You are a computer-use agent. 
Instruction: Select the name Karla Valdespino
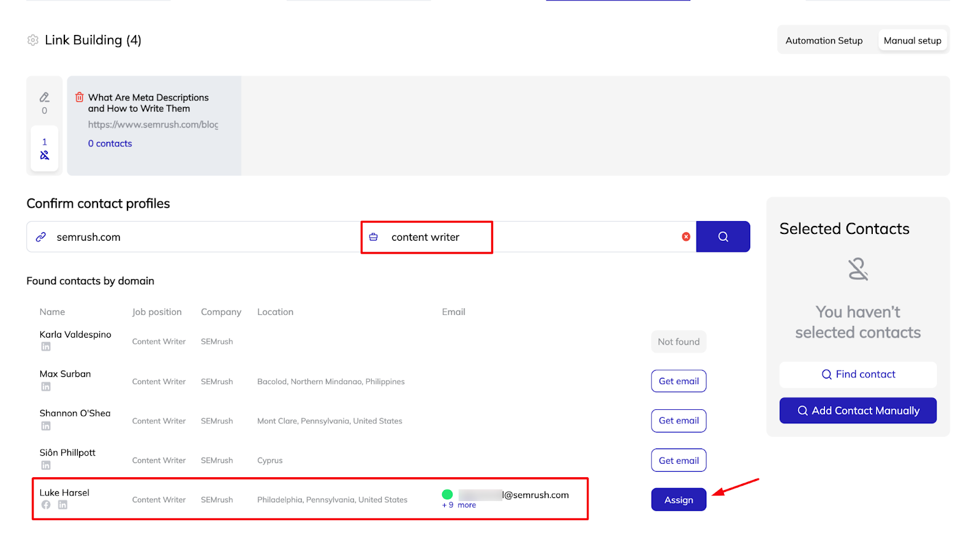tap(75, 334)
